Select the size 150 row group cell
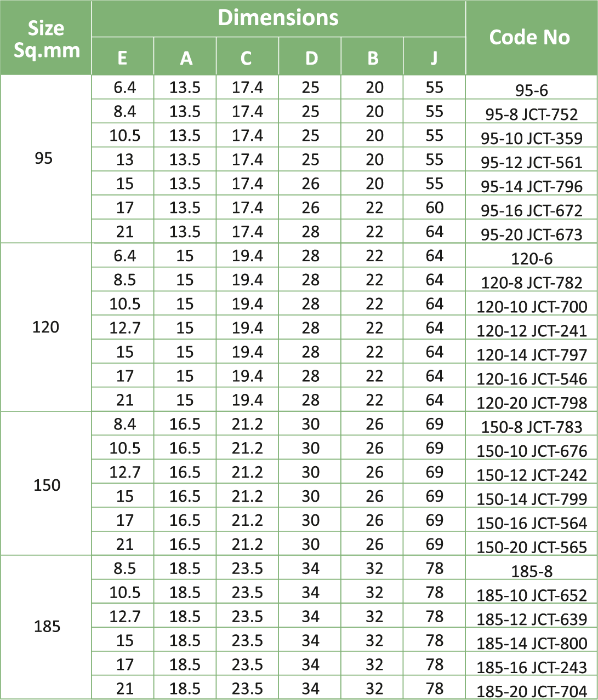The width and height of the screenshot is (598, 700). [47, 485]
